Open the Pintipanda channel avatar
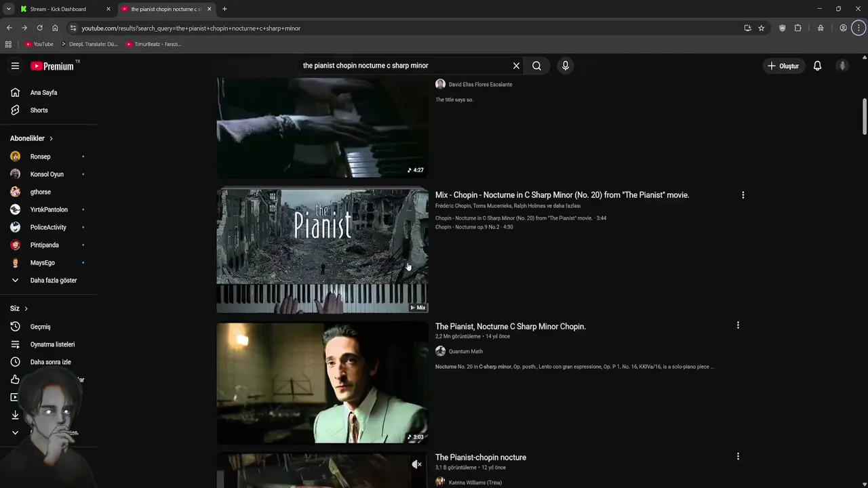Viewport: 868px width, 488px height. tap(15, 245)
